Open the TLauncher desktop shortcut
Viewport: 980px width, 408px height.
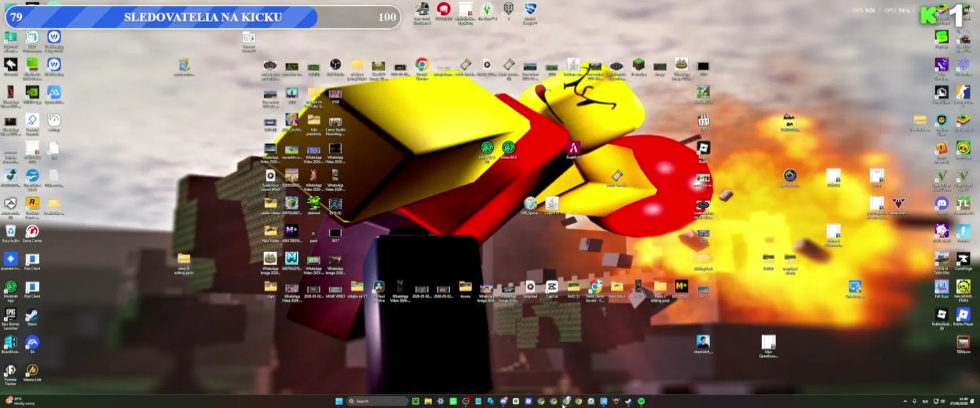pyautogui.click(x=964, y=205)
